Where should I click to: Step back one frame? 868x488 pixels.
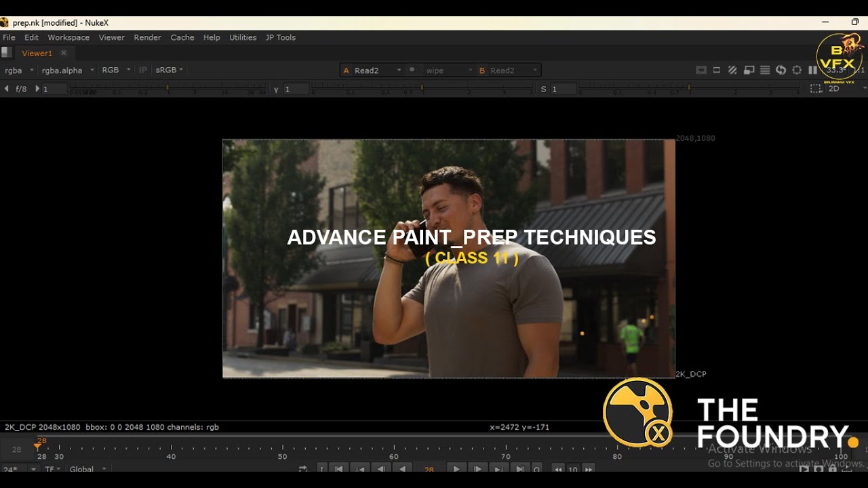(381, 469)
